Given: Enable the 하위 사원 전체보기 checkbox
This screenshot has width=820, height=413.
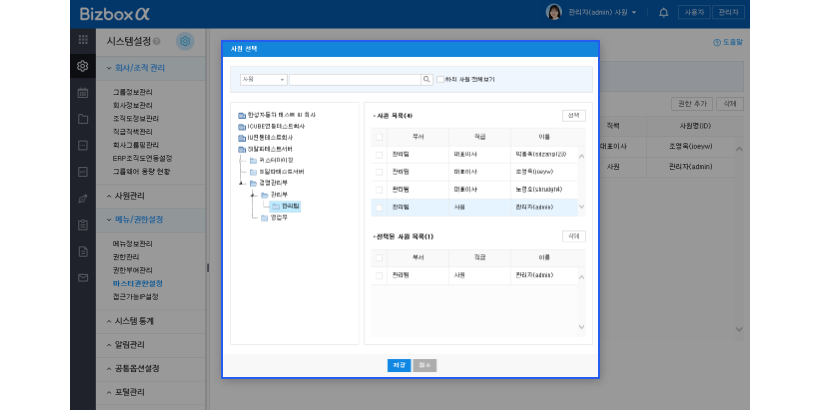Looking at the screenshot, I should 440,79.
